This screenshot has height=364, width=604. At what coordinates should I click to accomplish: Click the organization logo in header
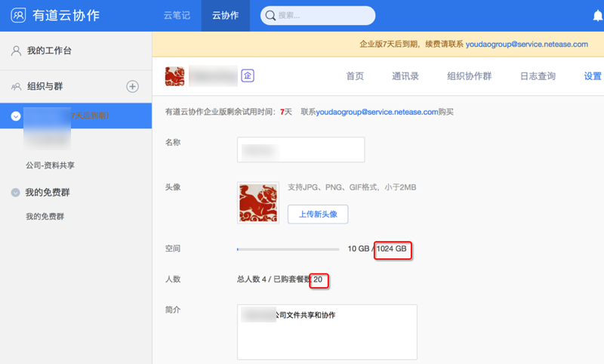click(x=174, y=76)
